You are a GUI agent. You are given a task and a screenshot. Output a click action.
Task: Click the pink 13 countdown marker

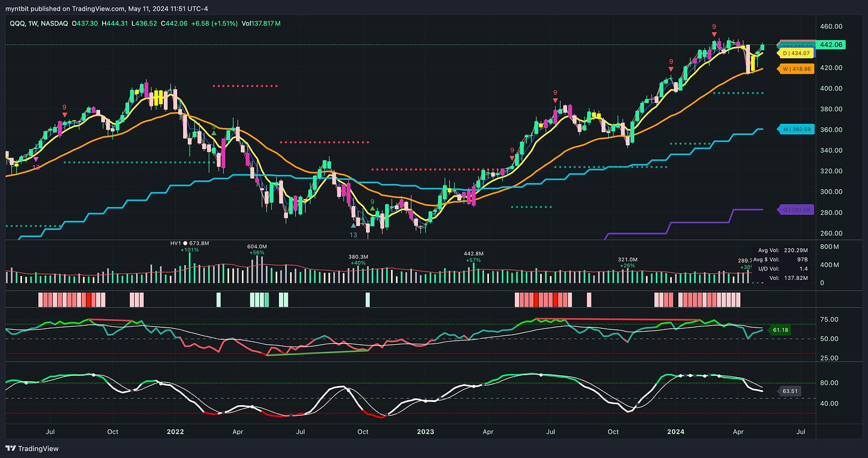[x=36, y=167]
